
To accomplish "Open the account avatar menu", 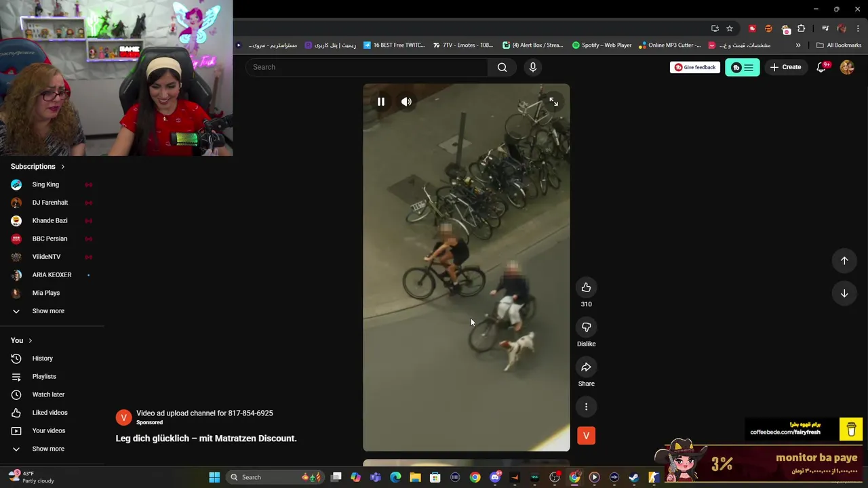I will tap(847, 67).
